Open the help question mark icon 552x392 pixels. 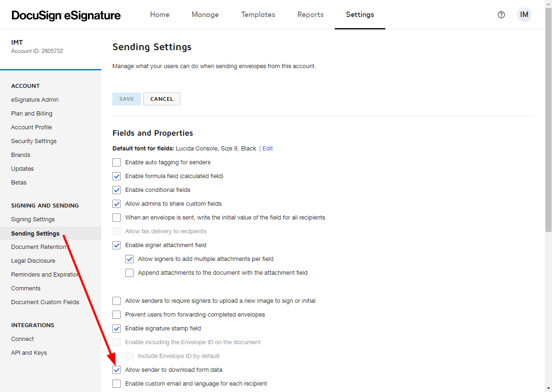tap(501, 15)
